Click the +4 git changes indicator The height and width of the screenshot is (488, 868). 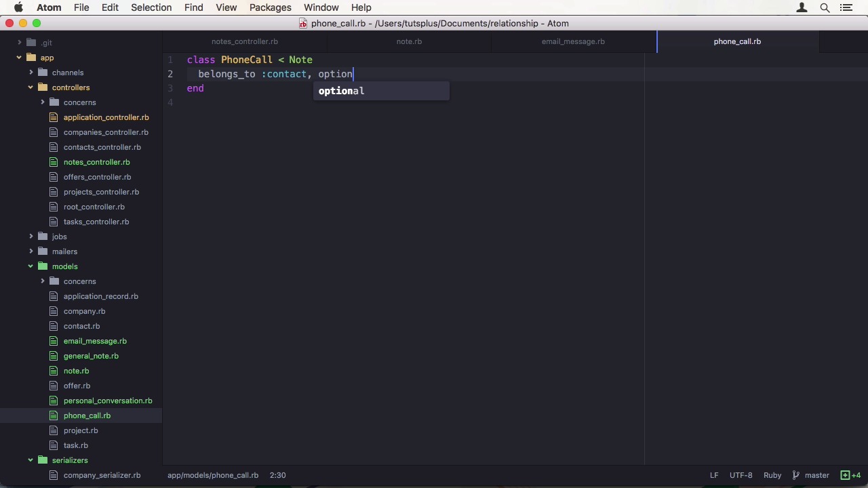(850, 475)
